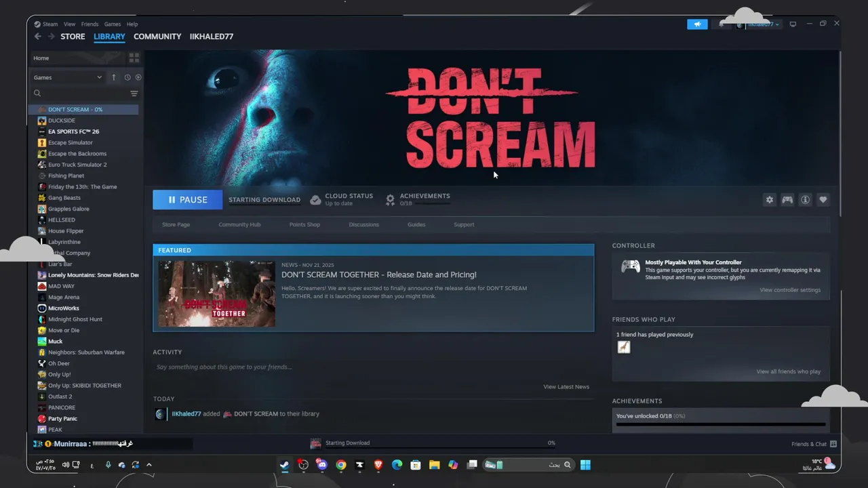The width and height of the screenshot is (868, 488).
Task: Open the Points Shop link
Action: 304,224
